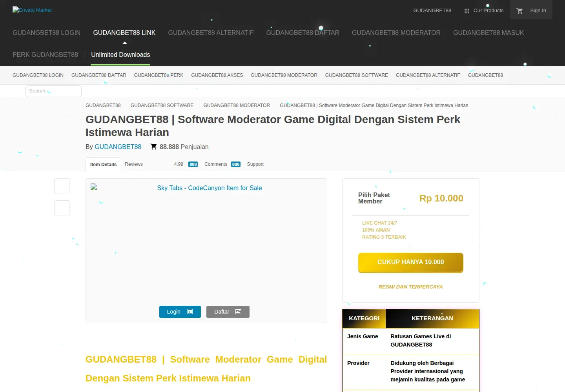Click the full-title breadcrumb entry
Image resolution: width=565 pixels, height=392 pixels.
pyautogui.click(x=374, y=105)
